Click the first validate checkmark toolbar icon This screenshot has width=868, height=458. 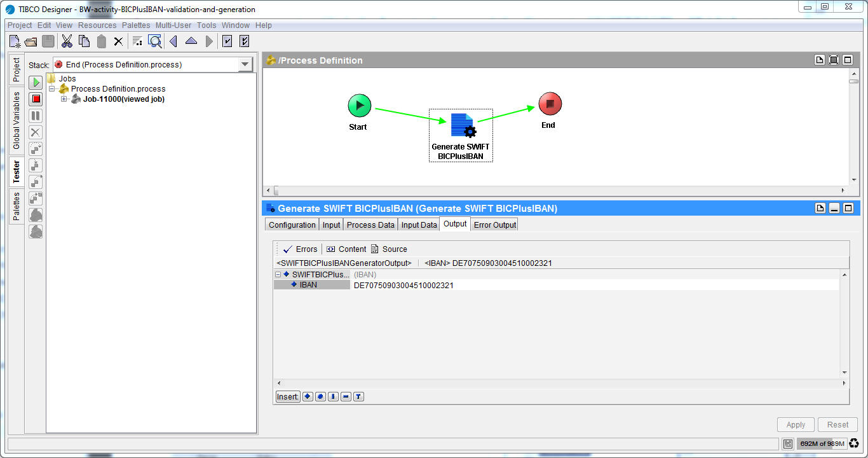(227, 41)
